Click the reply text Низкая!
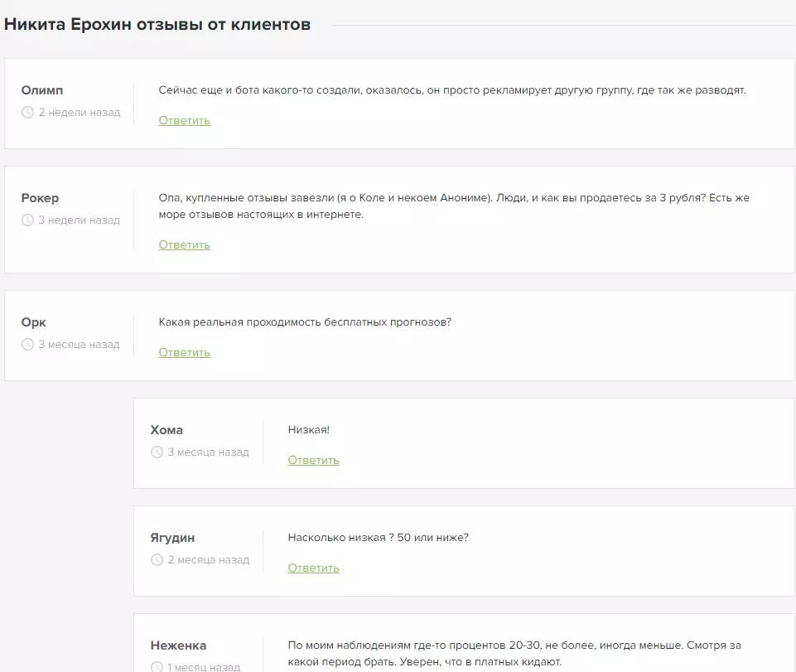This screenshot has width=796, height=672. point(309,430)
